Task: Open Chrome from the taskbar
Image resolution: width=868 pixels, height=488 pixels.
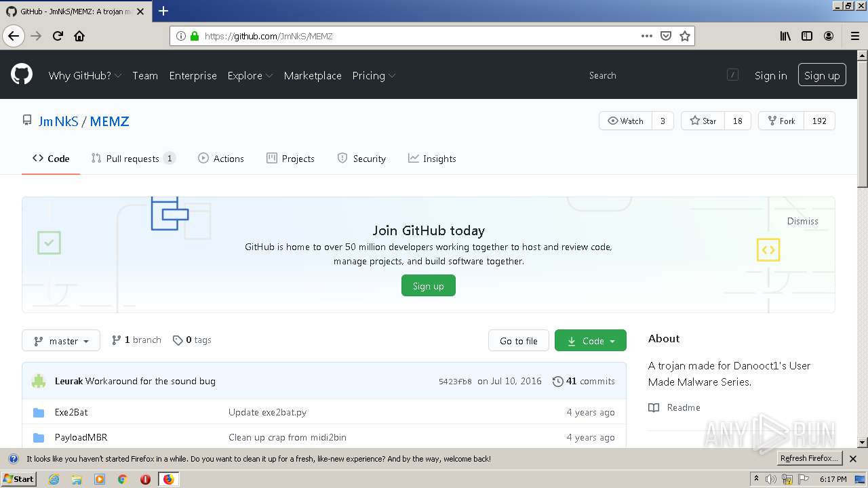Action: pos(123,479)
